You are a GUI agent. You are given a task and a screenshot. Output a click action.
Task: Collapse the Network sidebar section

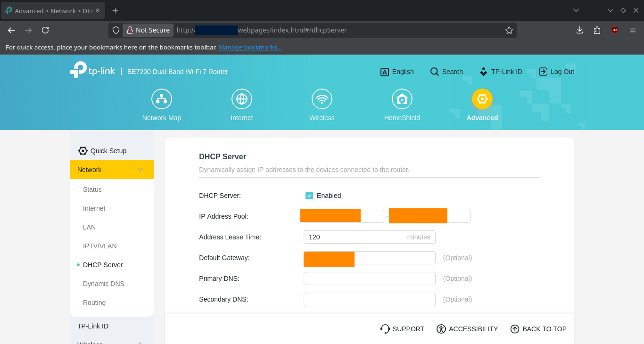(x=140, y=170)
